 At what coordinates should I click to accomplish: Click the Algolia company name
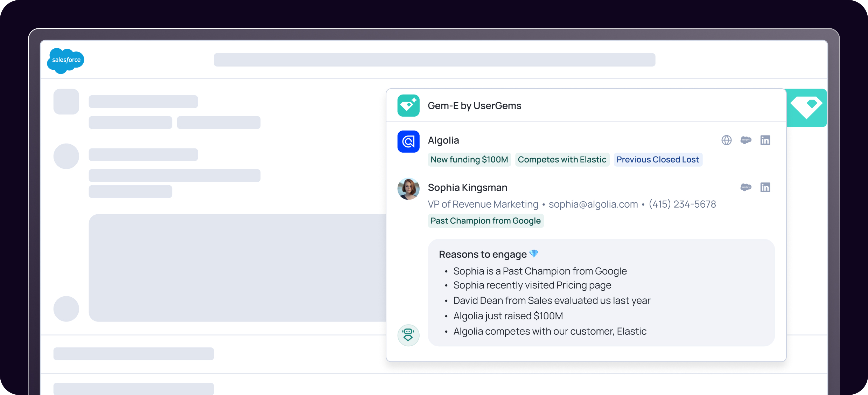[443, 140]
